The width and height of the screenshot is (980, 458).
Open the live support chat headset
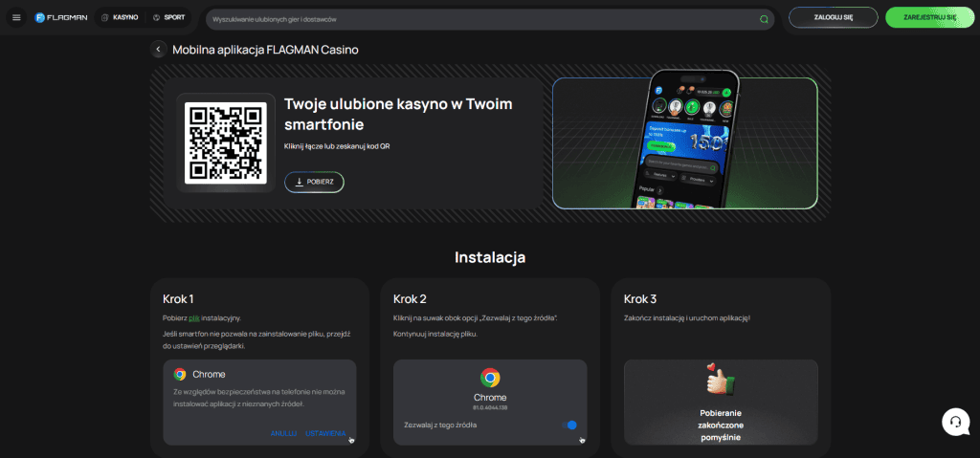coord(956,422)
